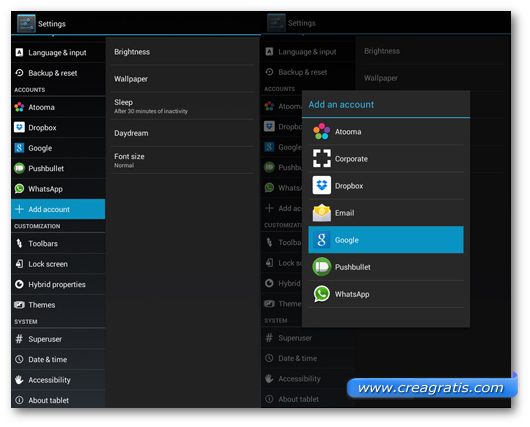Choose WhatsApp in Add an account dialog
The height and width of the screenshot is (427, 530).
(x=386, y=294)
